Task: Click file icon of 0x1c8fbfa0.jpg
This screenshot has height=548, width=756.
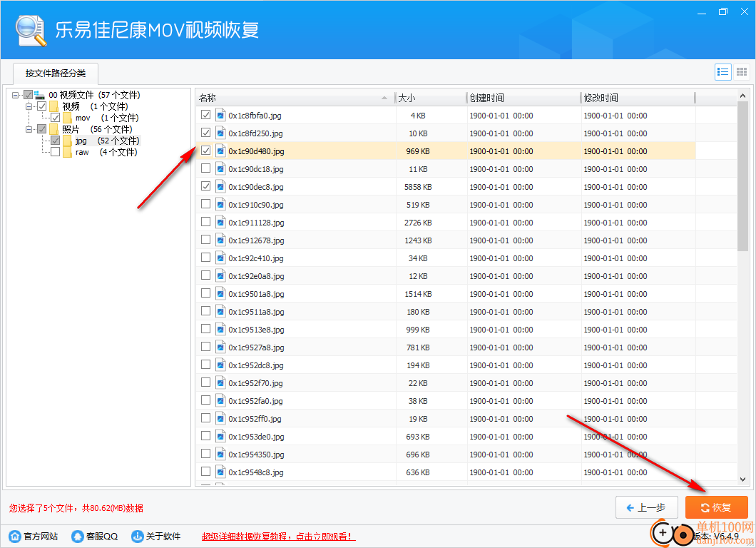Action: point(220,116)
